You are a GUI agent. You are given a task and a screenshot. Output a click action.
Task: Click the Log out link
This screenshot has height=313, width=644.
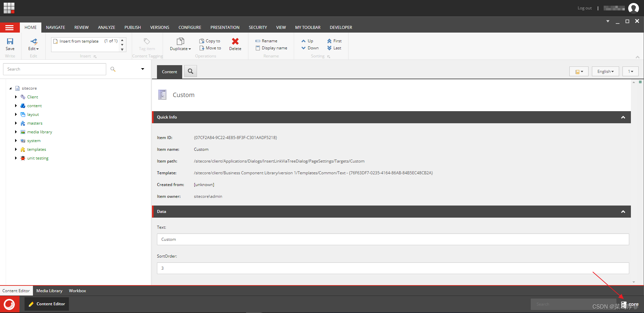click(585, 8)
